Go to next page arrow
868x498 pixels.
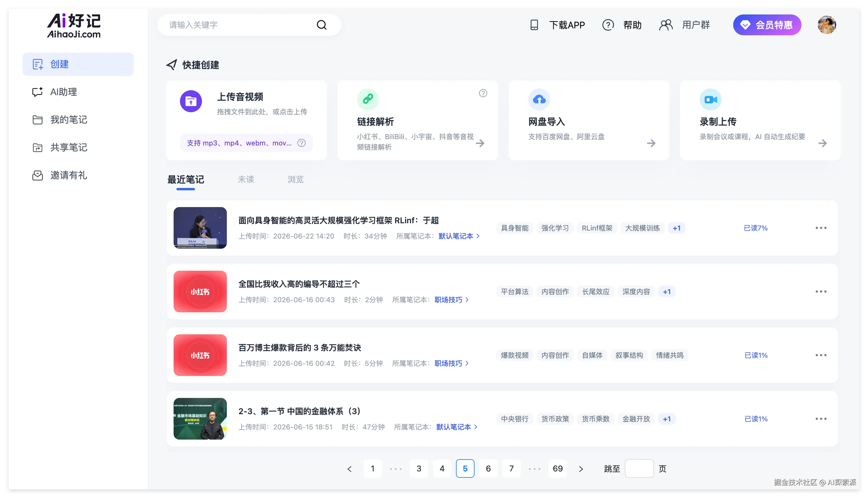pyautogui.click(x=581, y=469)
